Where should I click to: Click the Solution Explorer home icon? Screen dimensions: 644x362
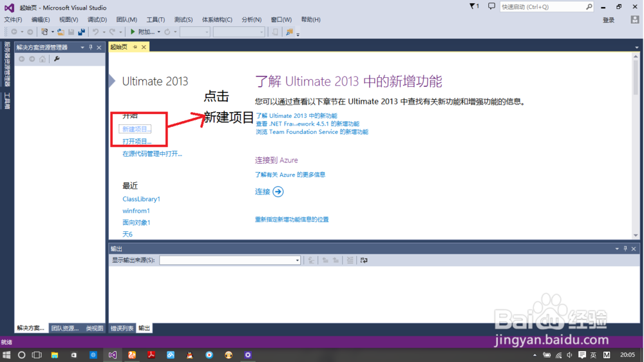coord(43,59)
